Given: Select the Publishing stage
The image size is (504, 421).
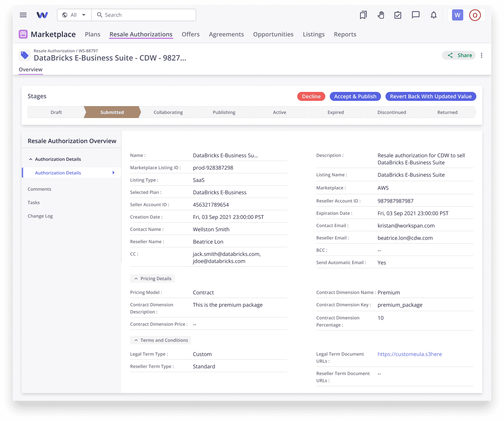Looking at the screenshot, I should (x=224, y=112).
